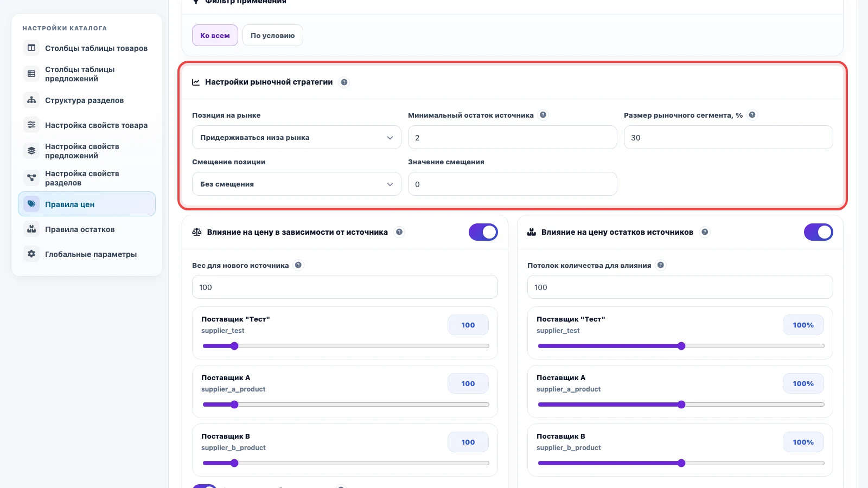Image resolution: width=868 pixels, height=488 pixels.
Task: Select the active Правила цен item
Action: click(x=87, y=204)
